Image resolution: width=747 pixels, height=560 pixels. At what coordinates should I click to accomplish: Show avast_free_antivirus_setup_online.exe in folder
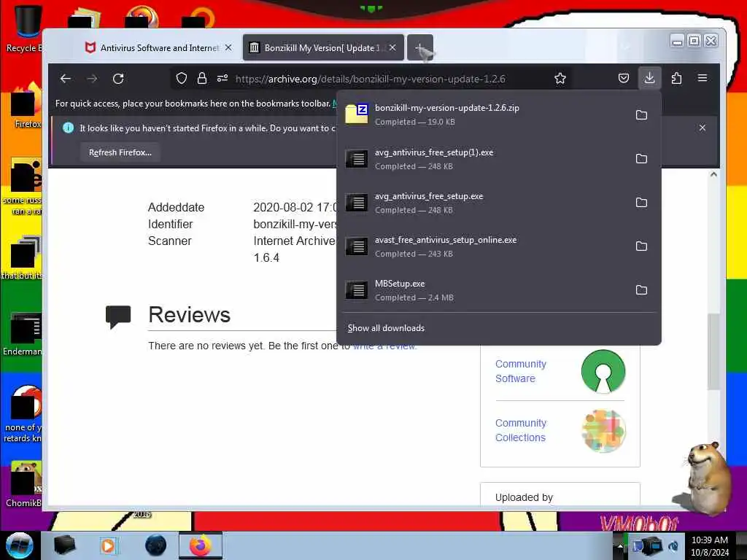642,246
